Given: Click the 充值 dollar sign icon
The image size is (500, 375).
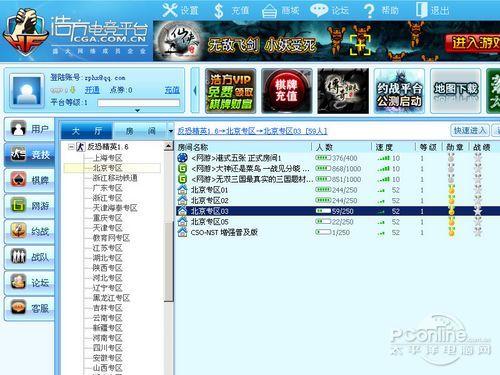Looking at the screenshot, I should [x=219, y=11].
